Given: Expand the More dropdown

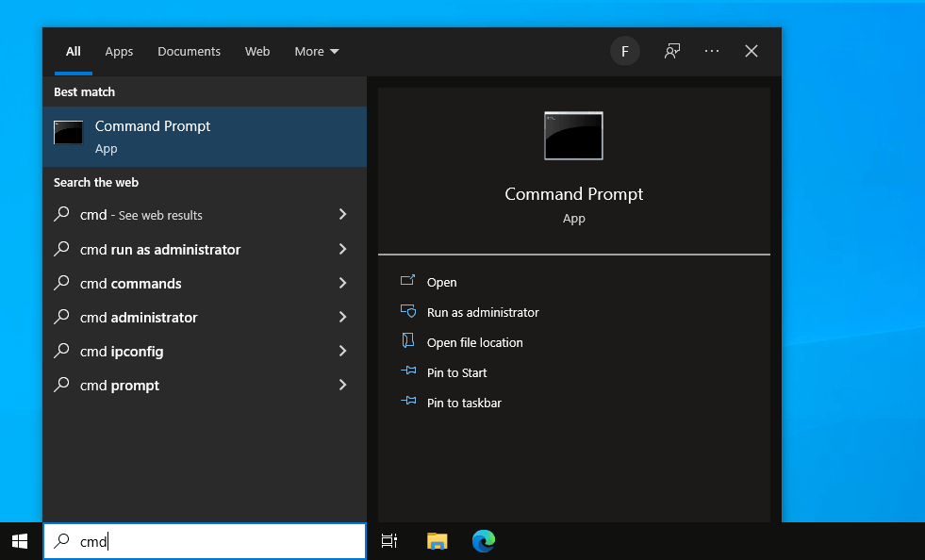Looking at the screenshot, I should coord(317,51).
